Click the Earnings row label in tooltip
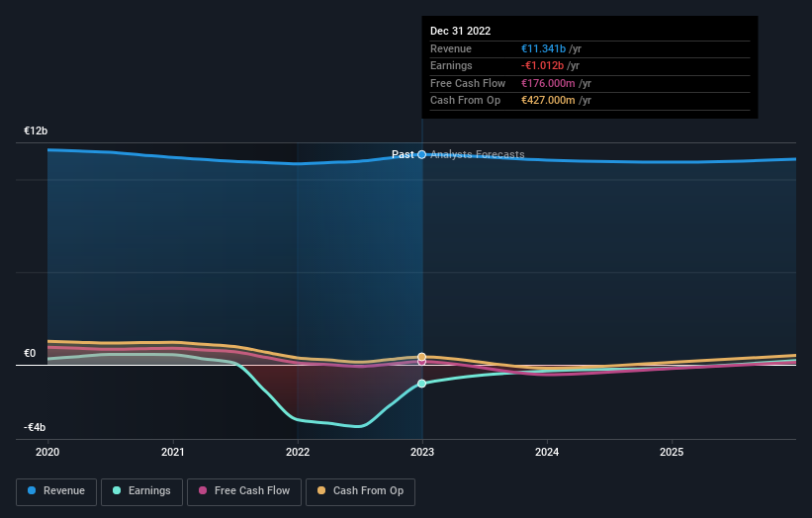The image size is (812, 518). click(451, 65)
